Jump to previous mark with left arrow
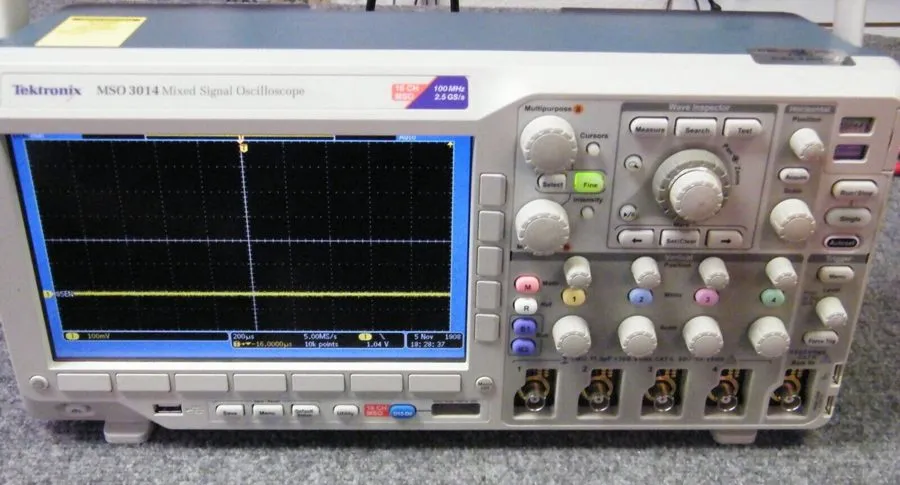 pos(635,239)
